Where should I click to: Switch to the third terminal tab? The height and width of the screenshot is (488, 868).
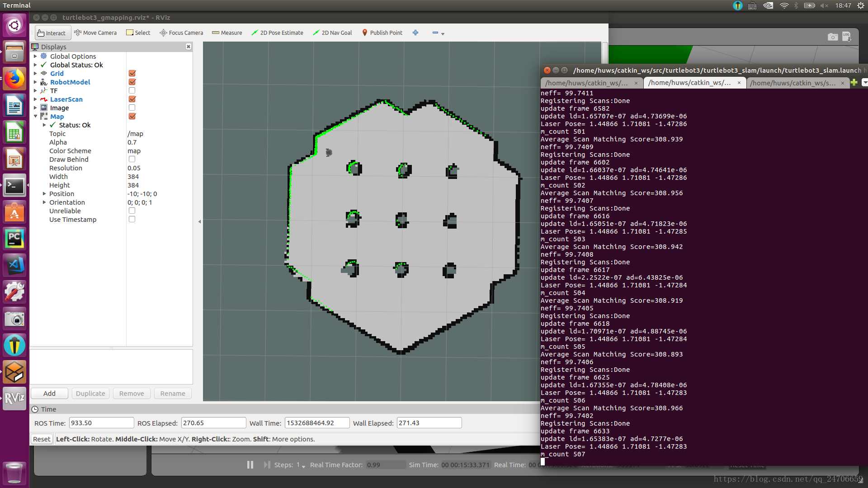(x=793, y=83)
